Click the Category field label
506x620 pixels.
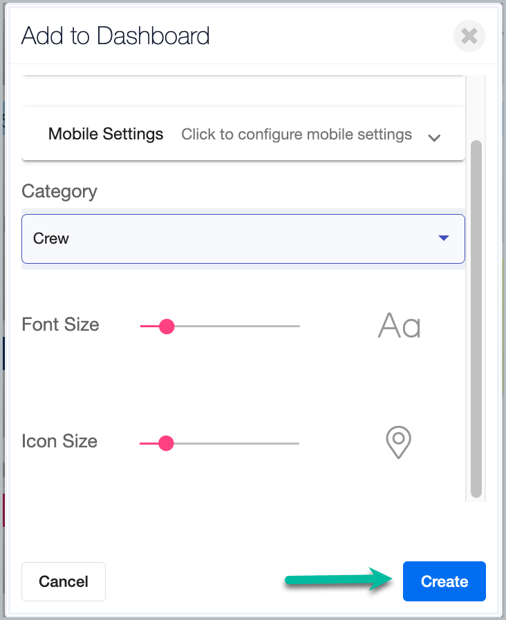tap(59, 192)
